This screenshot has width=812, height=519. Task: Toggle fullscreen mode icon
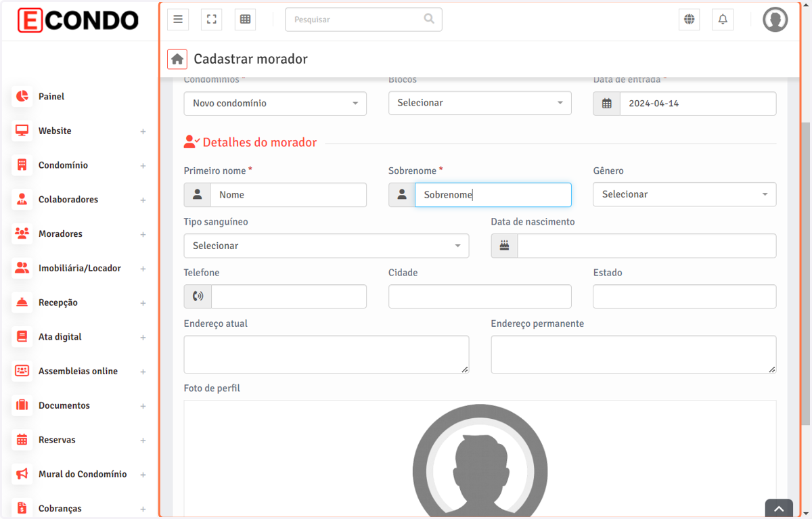212,20
